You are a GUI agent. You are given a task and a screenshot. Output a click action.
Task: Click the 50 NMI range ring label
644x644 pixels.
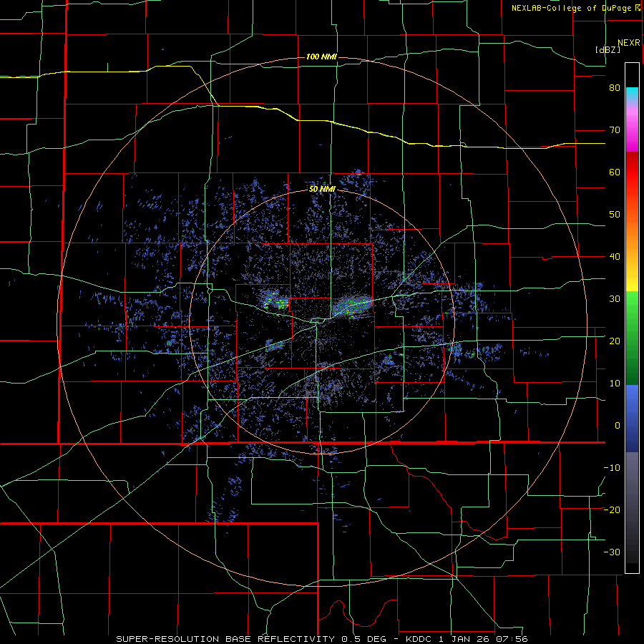pos(322,189)
